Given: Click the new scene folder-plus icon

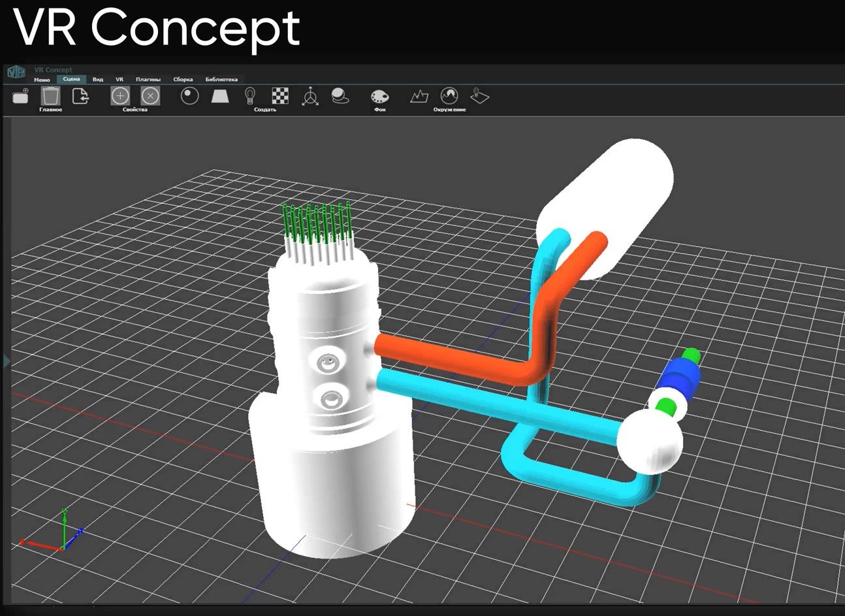Looking at the screenshot, I should [21, 96].
